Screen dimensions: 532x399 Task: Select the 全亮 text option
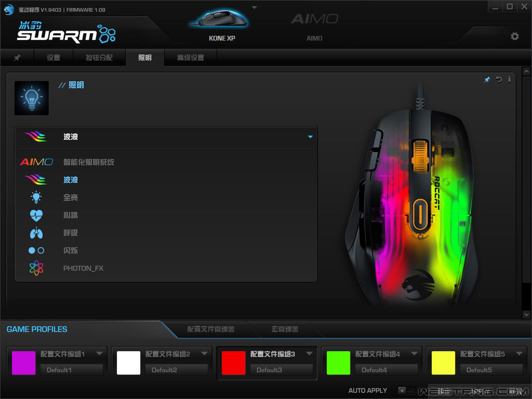71,198
